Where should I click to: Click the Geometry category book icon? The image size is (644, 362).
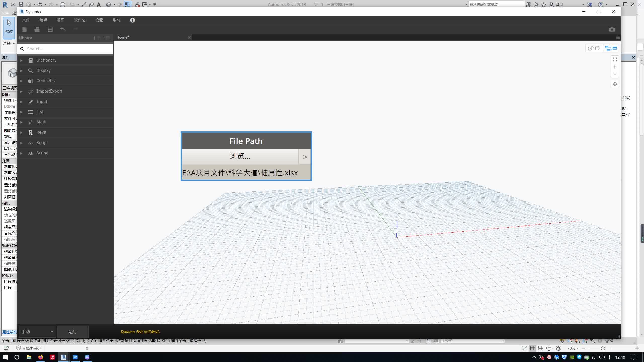click(x=30, y=81)
